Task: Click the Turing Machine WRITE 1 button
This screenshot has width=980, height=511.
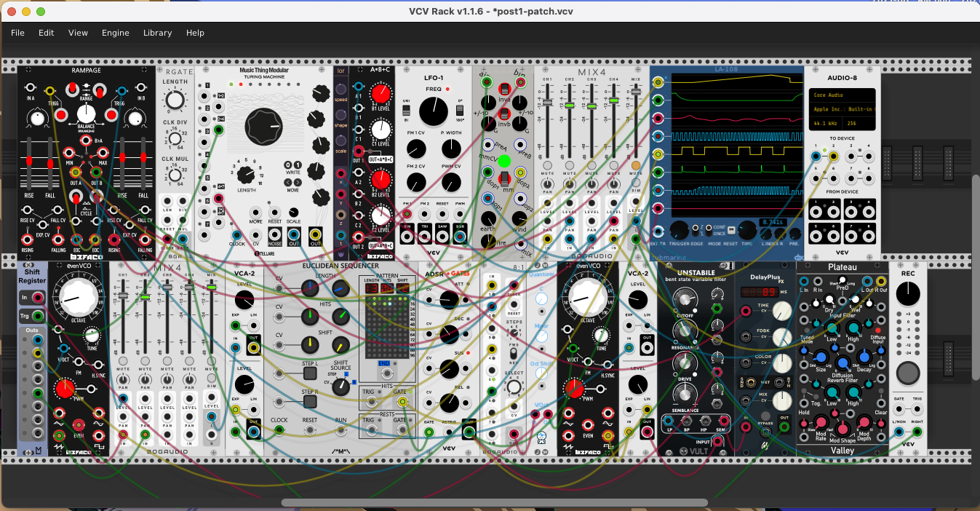Action: 297,165
